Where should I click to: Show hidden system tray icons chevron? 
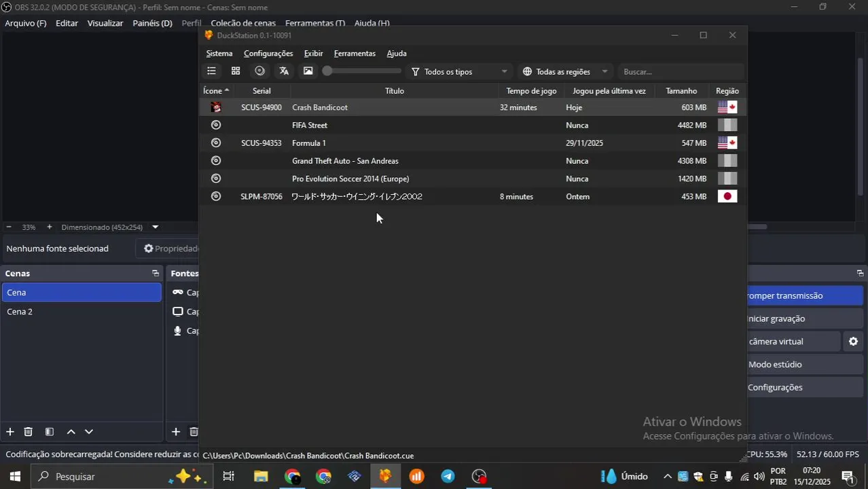[x=667, y=476]
